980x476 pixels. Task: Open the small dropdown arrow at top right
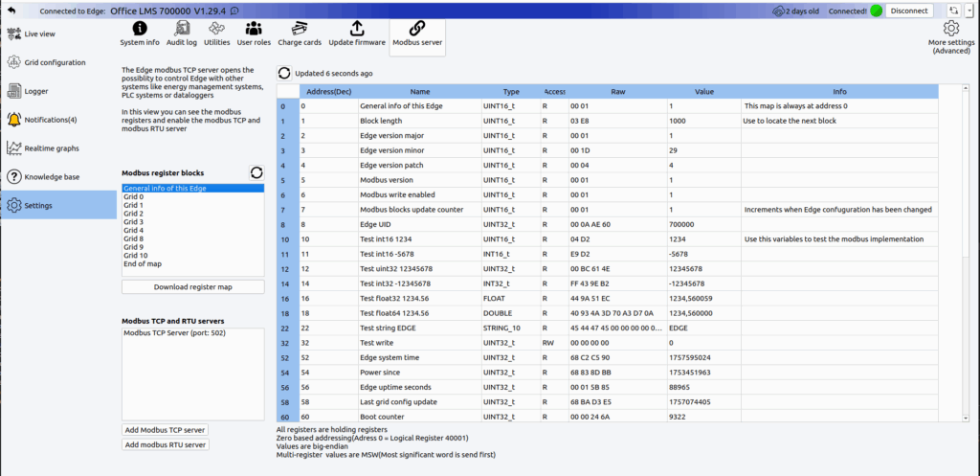[x=969, y=11]
